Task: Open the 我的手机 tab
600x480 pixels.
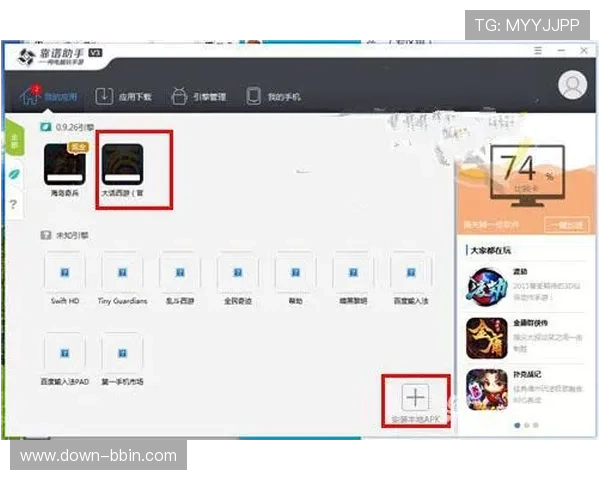Action: click(273, 96)
